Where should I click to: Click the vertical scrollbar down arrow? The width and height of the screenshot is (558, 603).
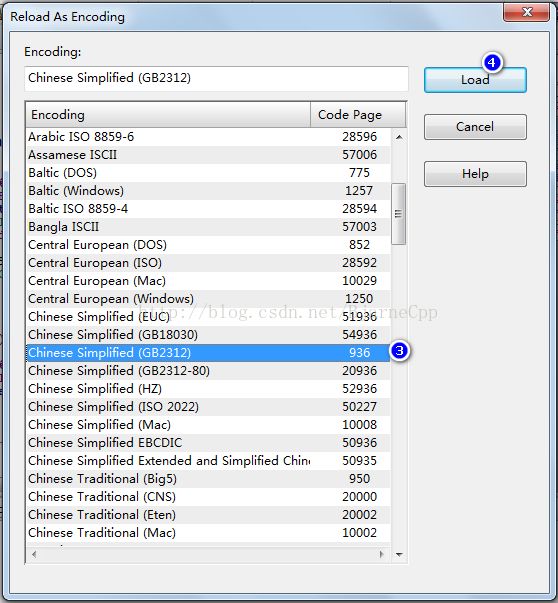pos(399,555)
